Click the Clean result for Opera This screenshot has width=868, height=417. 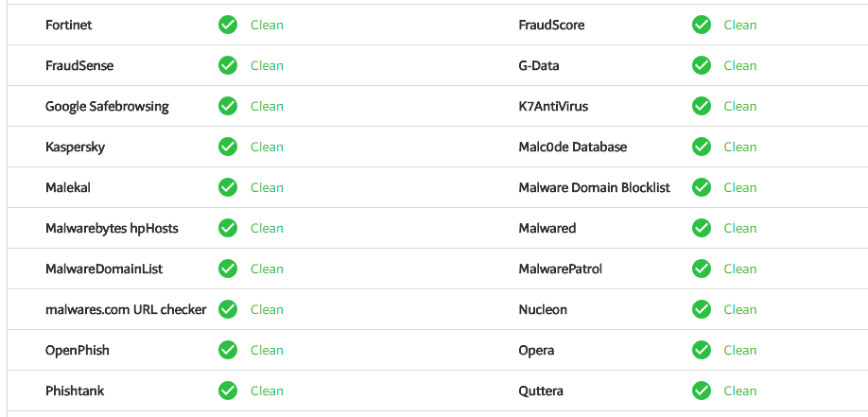pyautogui.click(x=740, y=350)
